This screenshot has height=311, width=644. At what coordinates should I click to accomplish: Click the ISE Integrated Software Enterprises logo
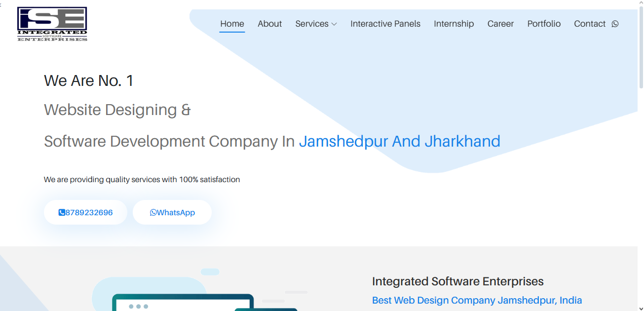point(52,24)
